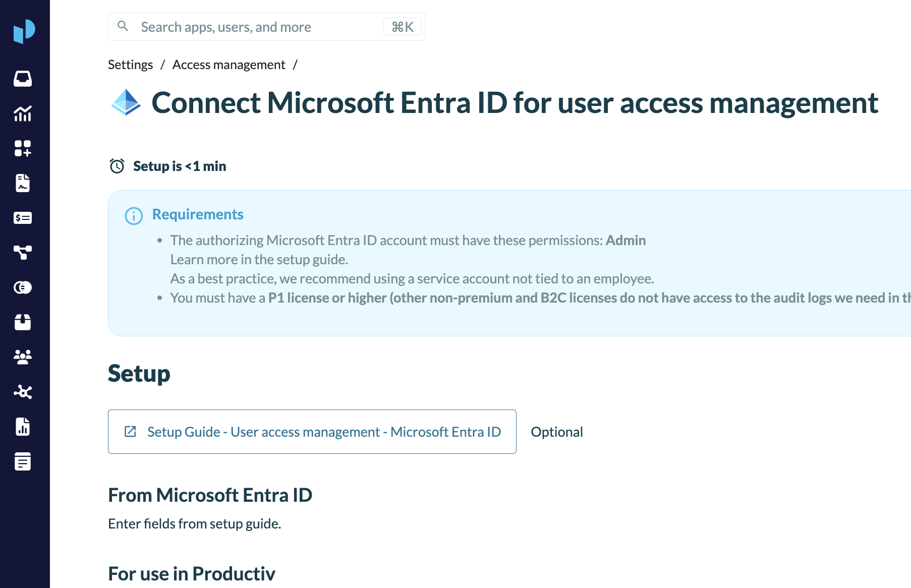Click the Productiv logo in the sidebar

[x=24, y=31]
